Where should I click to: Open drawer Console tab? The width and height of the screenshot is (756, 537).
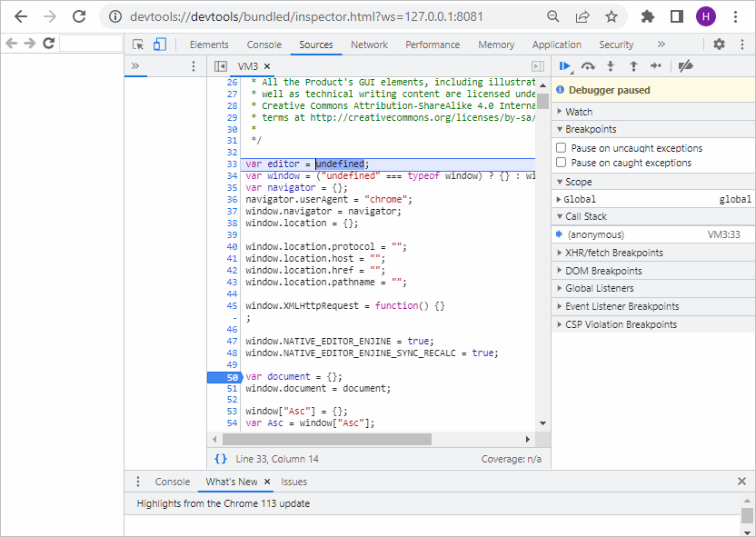click(172, 482)
